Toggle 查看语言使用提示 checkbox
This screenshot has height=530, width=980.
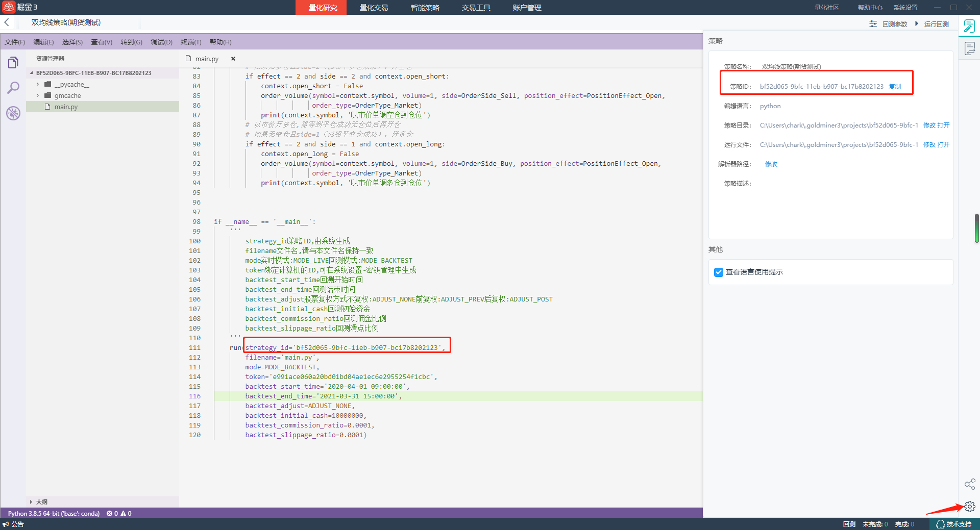pyautogui.click(x=719, y=272)
